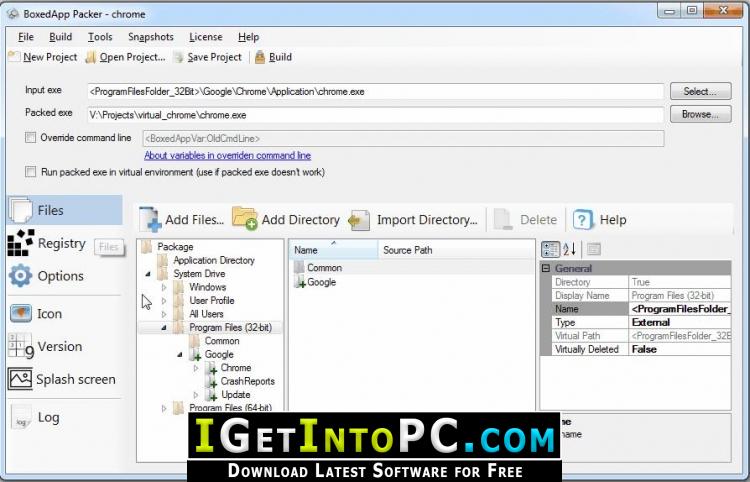Viewport: 750px width, 482px height.
Task: Click the Select... button for Input exe
Action: coord(701,91)
